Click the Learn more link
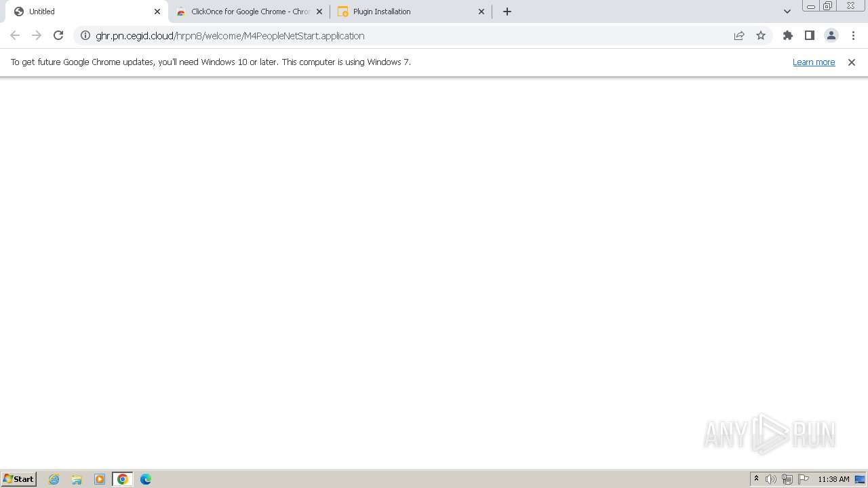Image resolution: width=868 pixels, height=488 pixels. [814, 62]
